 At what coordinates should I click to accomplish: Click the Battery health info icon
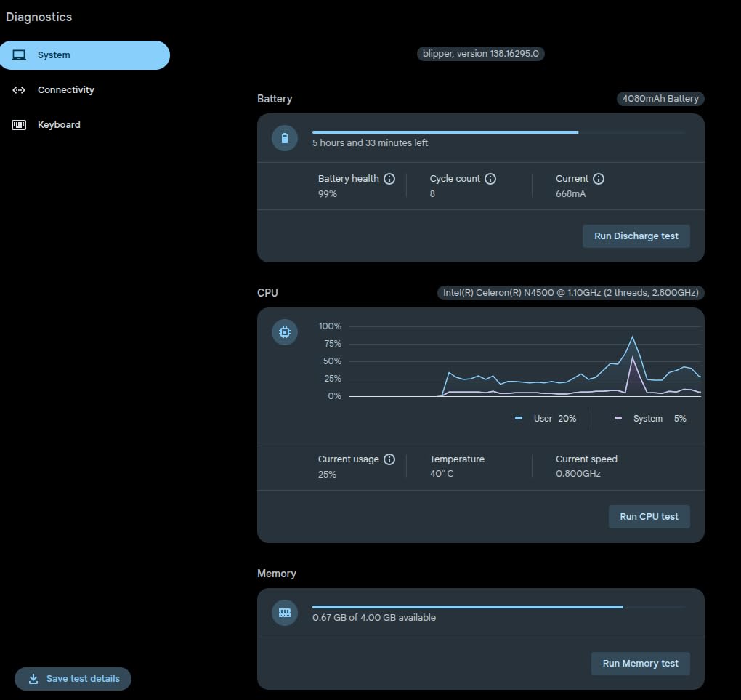click(389, 179)
